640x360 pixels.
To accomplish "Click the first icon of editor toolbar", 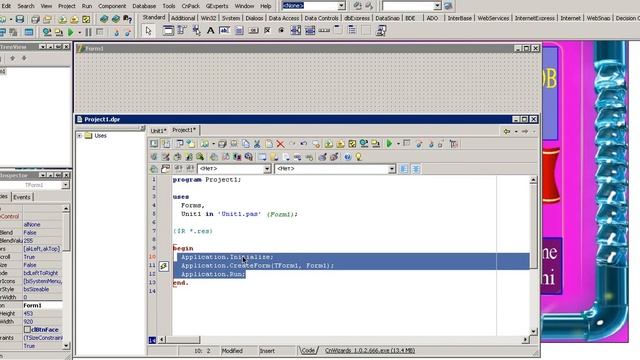I will pos(154,144).
